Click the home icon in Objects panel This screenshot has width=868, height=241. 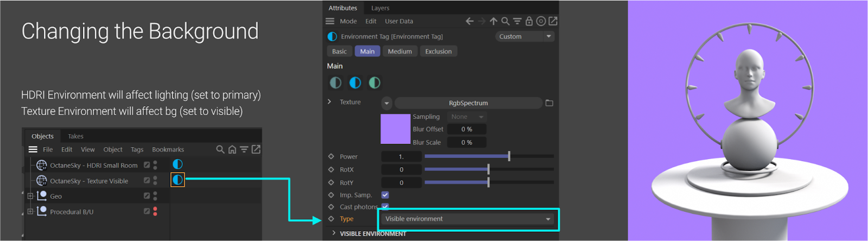tap(232, 149)
